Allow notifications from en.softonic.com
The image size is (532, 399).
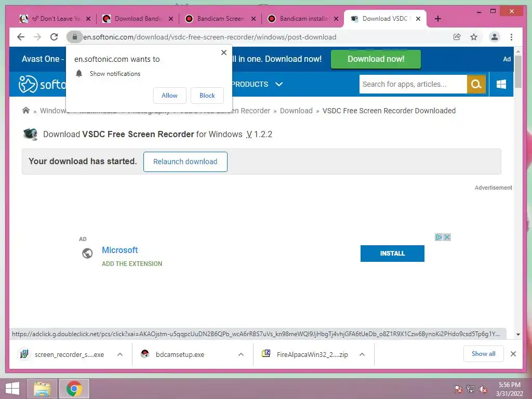click(x=170, y=96)
